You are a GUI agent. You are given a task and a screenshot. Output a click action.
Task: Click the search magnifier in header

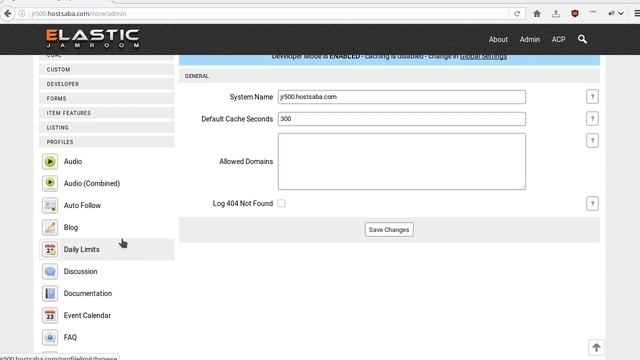click(x=582, y=39)
